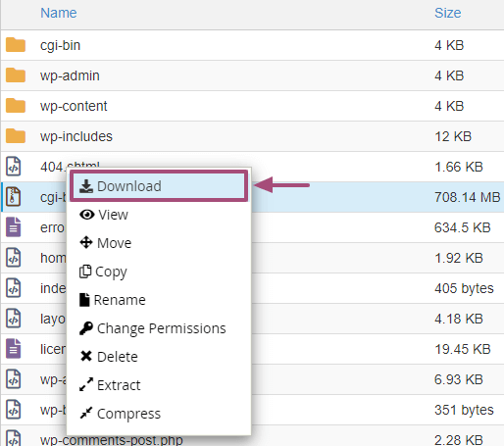Open the wp-admin folder icon
504x446 pixels.
[16, 75]
